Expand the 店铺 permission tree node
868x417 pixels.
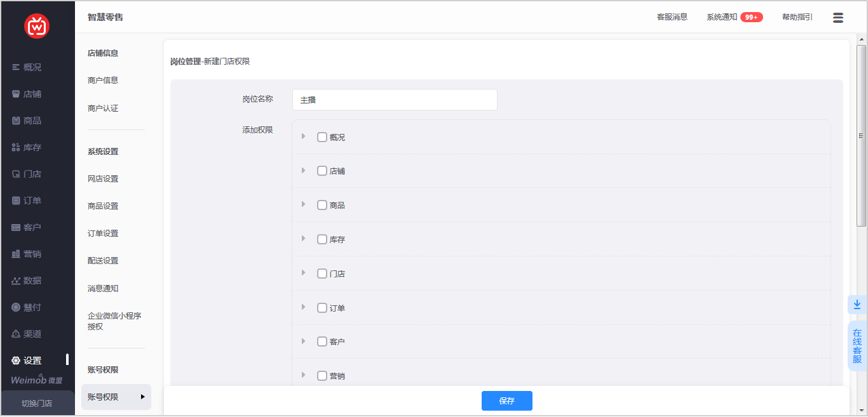tap(304, 171)
